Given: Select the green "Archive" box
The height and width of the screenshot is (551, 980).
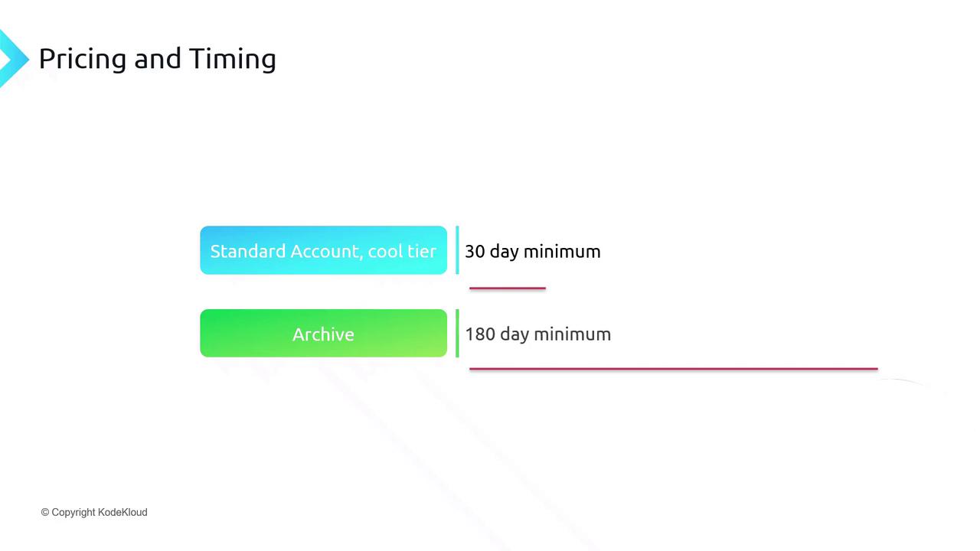Looking at the screenshot, I should 323,334.
